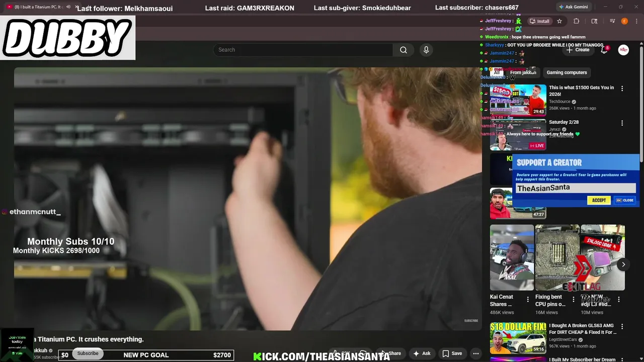Open the $16,000 LIDAR short thumbnail

pos(602,257)
